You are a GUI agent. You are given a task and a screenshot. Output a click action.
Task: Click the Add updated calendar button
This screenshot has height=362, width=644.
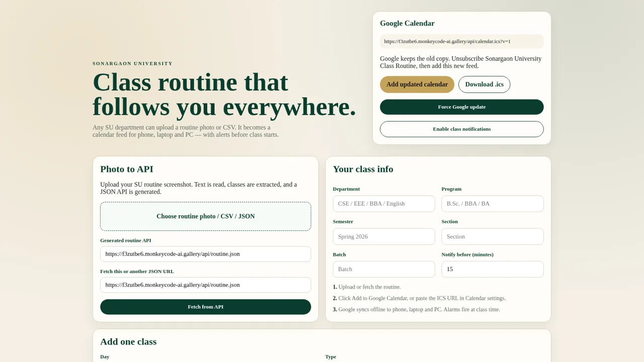(x=417, y=84)
